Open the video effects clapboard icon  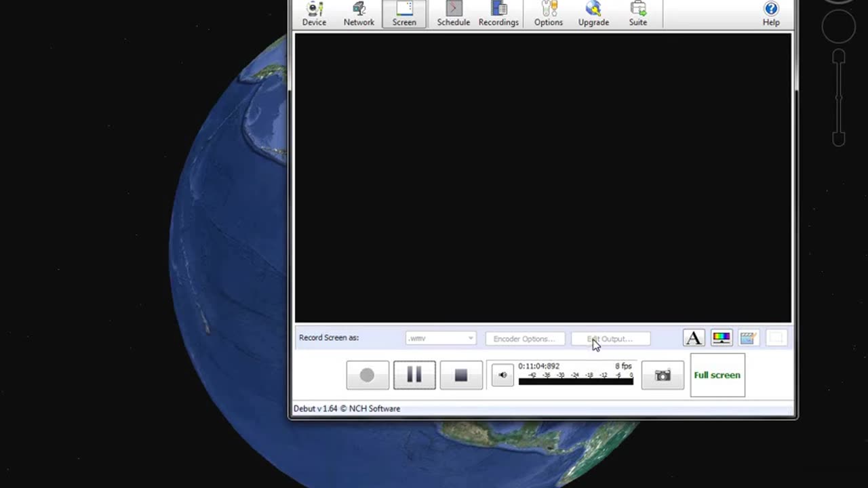pos(748,338)
